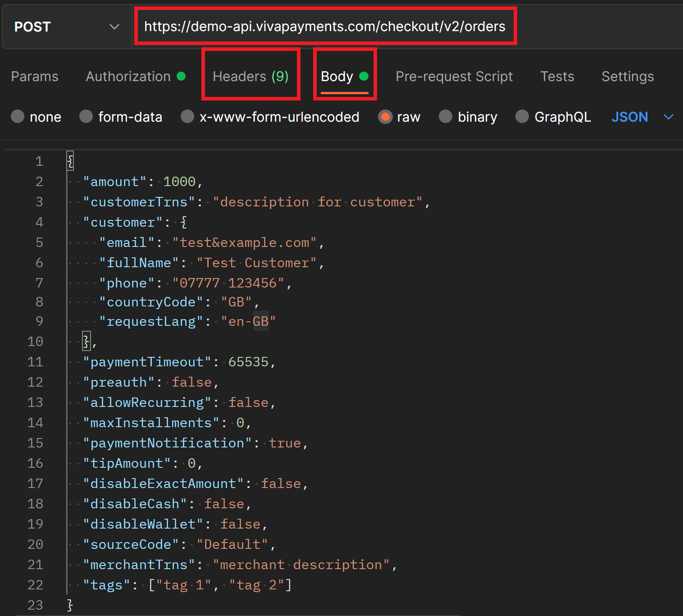683x616 pixels.
Task: Click the "disableCash" key
Action: pyautogui.click(x=135, y=504)
